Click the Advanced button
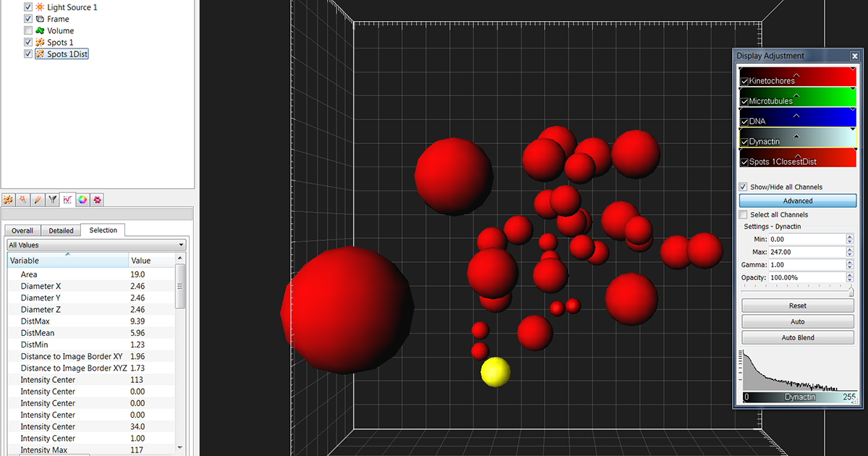 point(797,200)
